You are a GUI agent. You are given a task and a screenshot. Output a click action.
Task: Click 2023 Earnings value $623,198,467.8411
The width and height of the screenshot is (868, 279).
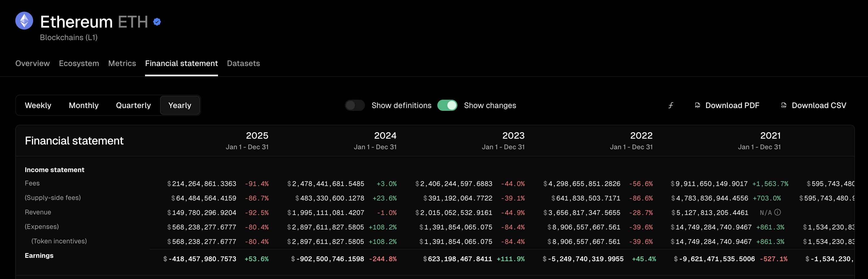(458, 259)
